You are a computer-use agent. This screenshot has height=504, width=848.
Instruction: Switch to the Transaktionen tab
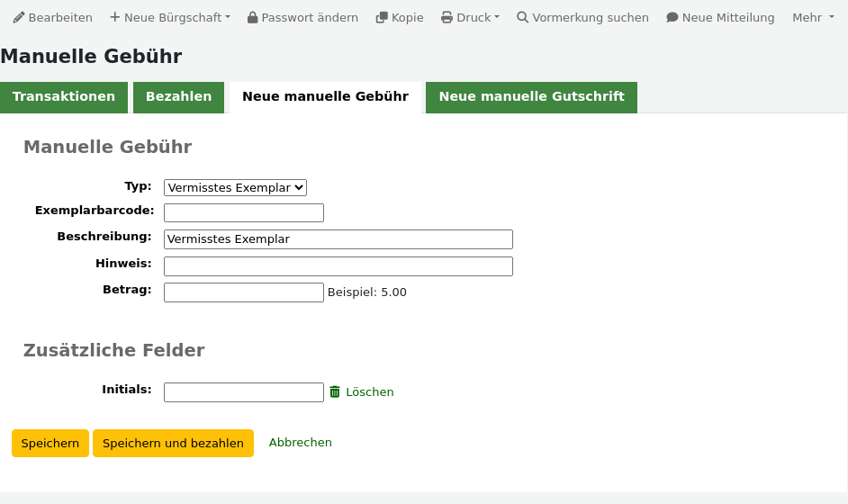(64, 97)
